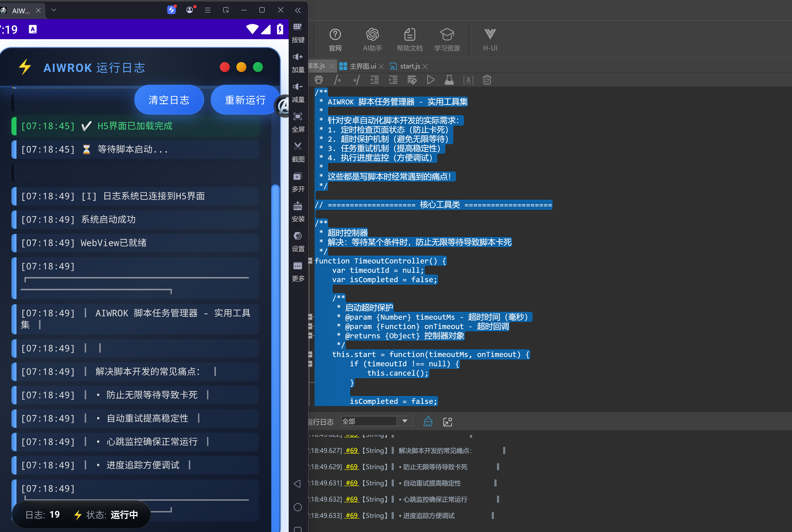Open the H-UI tool
This screenshot has width=792, height=532.
pos(490,39)
